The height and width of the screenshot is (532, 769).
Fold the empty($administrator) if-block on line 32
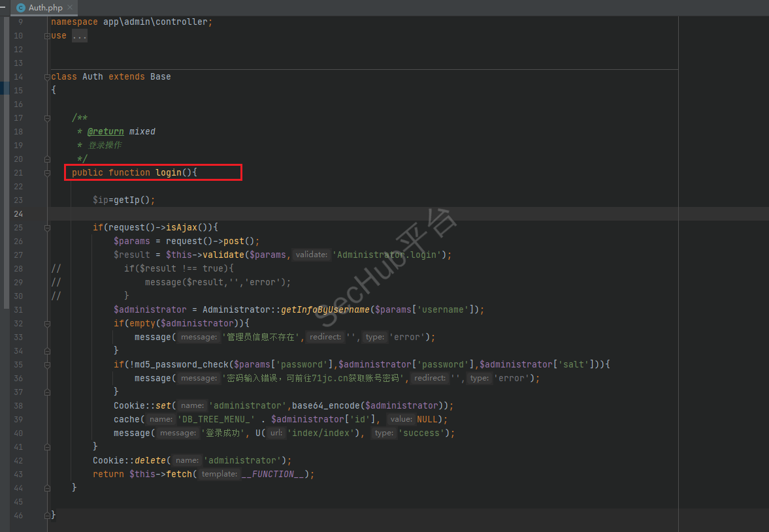pos(47,324)
